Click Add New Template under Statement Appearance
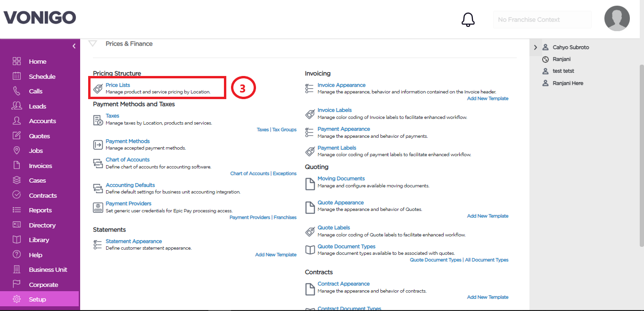644x311 pixels. (x=276, y=254)
